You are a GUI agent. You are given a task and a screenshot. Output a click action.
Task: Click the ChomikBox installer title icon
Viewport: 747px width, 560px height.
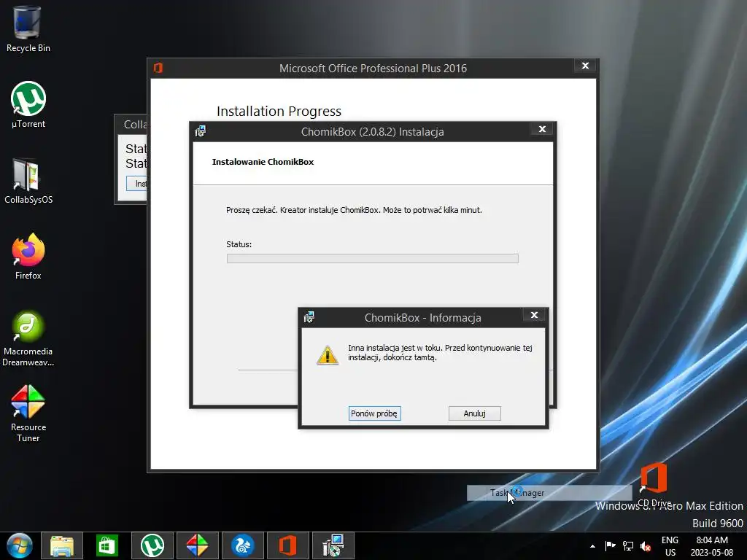(x=201, y=131)
